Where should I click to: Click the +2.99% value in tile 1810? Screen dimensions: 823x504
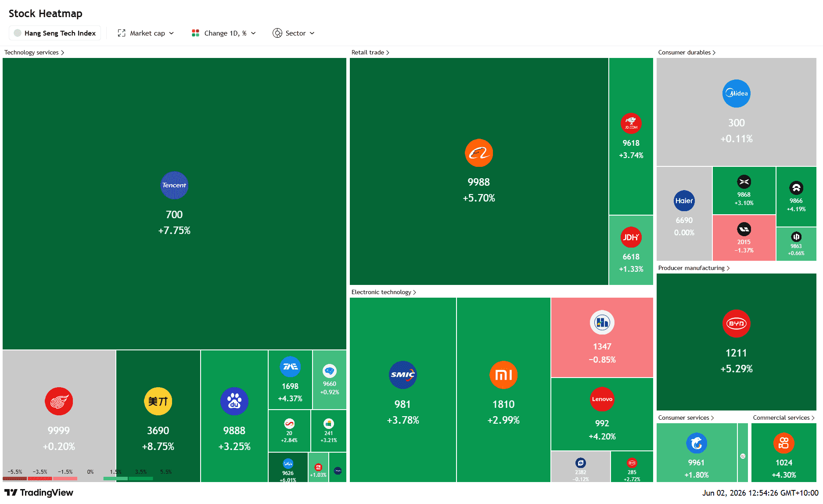(503, 420)
